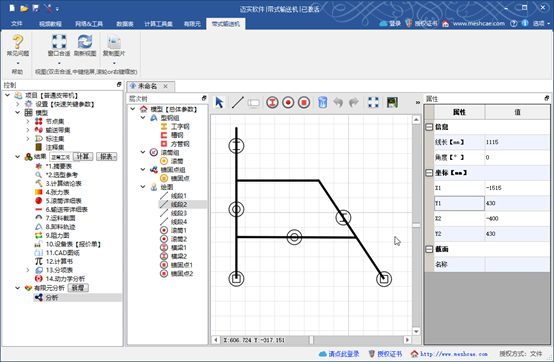Click crossed tools icon in title bar
554x362 pixels.
[48, 8]
